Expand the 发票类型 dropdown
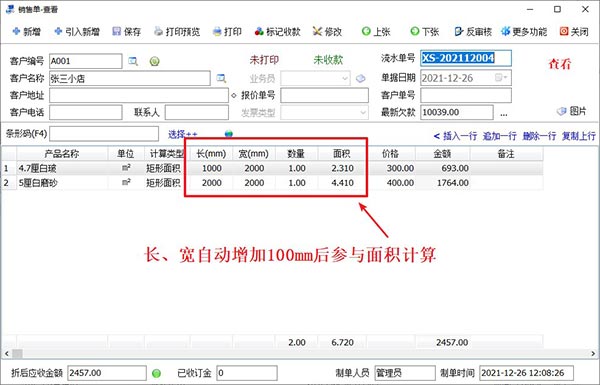Image resolution: width=600 pixels, height=385 pixels. pyautogui.click(x=363, y=113)
